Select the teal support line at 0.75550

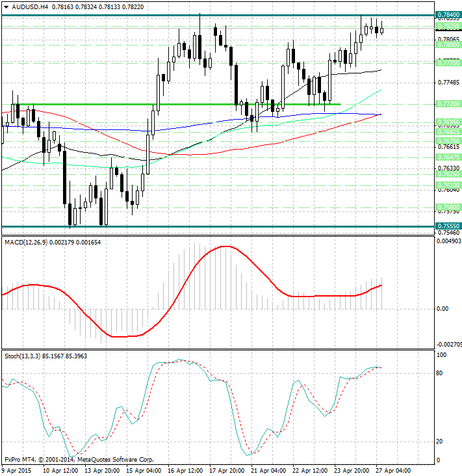218,226
